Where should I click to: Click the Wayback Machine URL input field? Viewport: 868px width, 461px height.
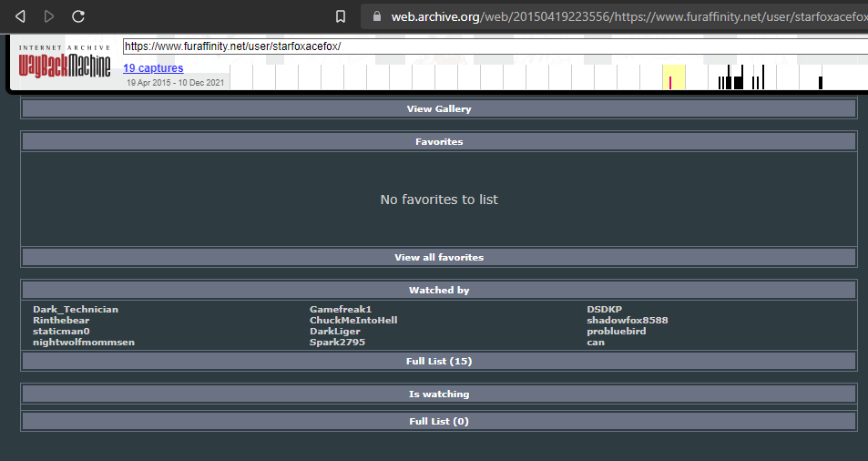coord(495,46)
